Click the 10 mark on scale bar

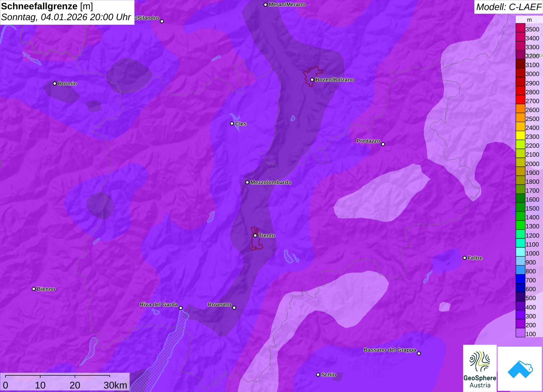40,385
